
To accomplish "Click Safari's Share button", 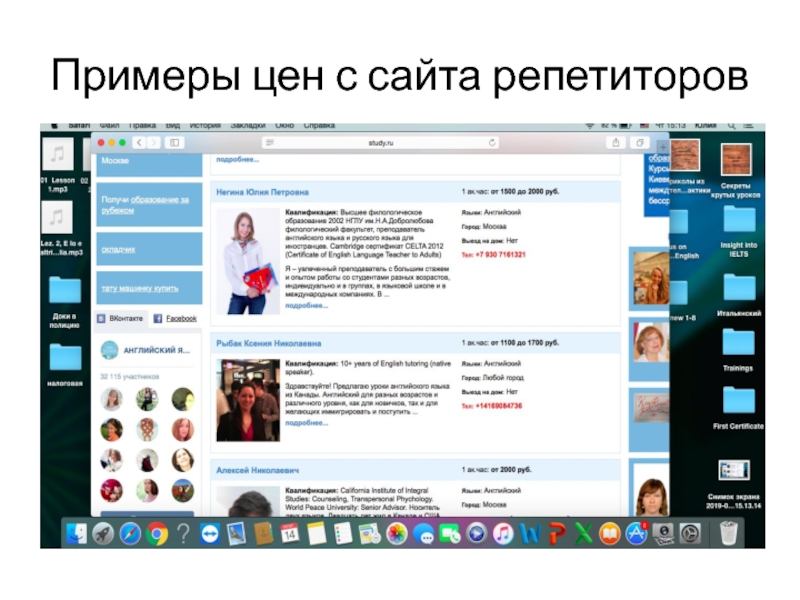I will click(616, 143).
